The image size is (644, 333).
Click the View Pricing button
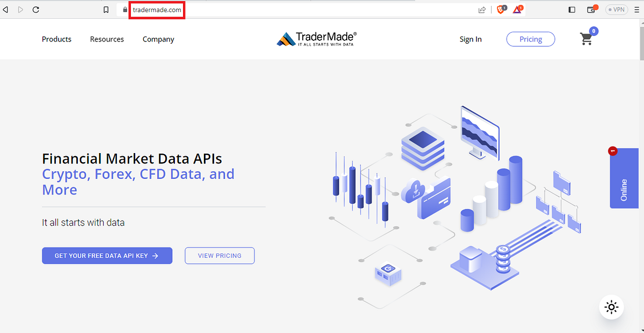219,256
